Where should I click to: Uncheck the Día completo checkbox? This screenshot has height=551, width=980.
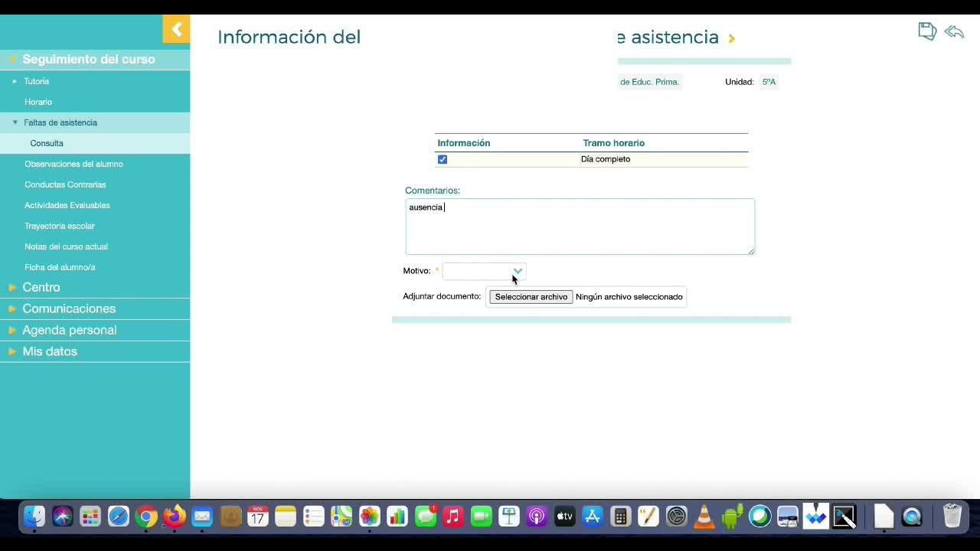pos(443,160)
